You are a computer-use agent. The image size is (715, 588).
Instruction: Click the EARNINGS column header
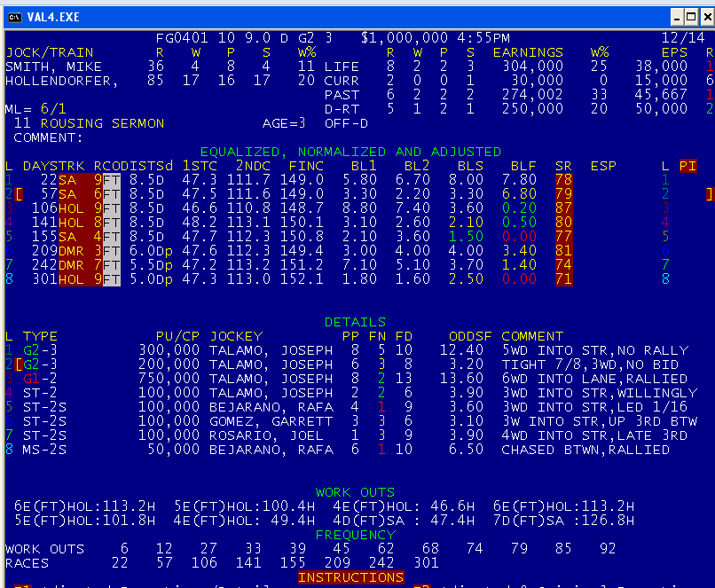click(528, 52)
